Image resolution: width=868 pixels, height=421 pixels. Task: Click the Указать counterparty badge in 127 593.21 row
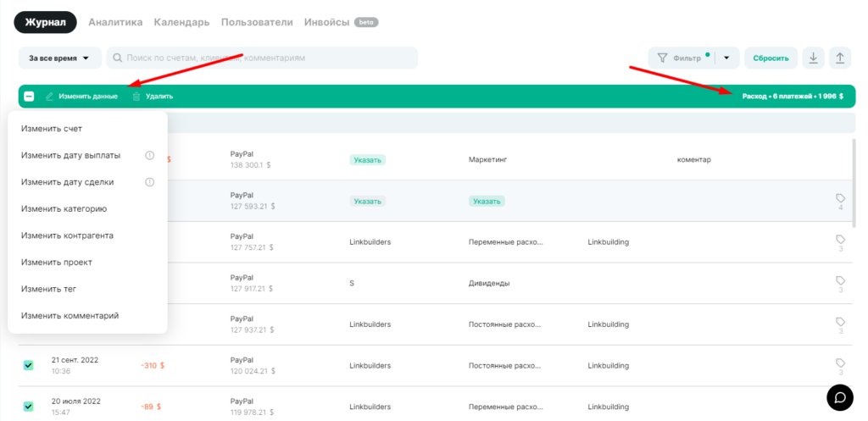pos(368,202)
